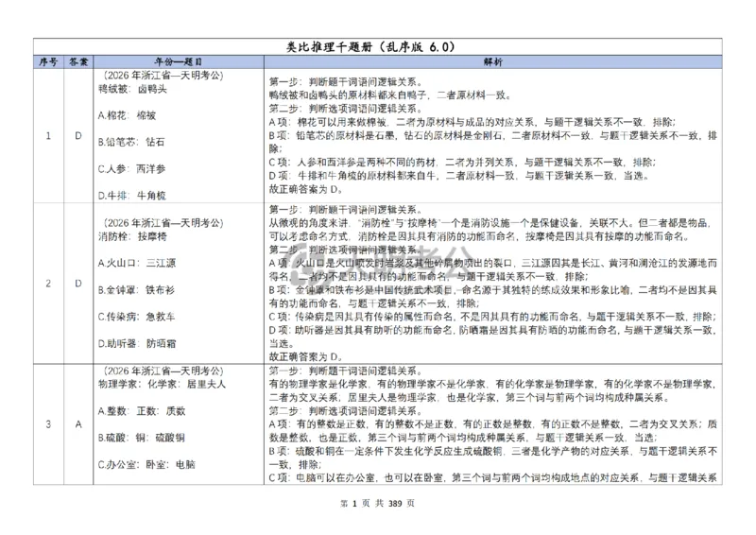
Task: Click the line starting 二者为交叉关系，居里夫人
Action: [469, 398]
